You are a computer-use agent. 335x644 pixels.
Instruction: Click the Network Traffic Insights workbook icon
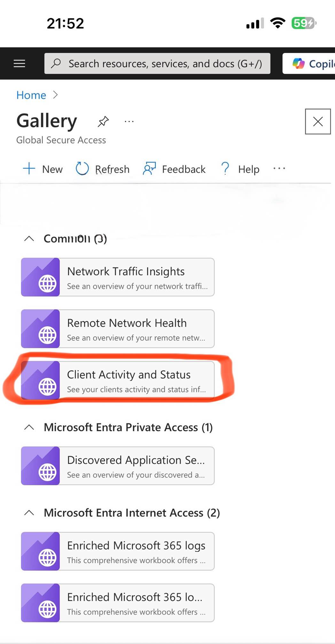click(x=40, y=277)
